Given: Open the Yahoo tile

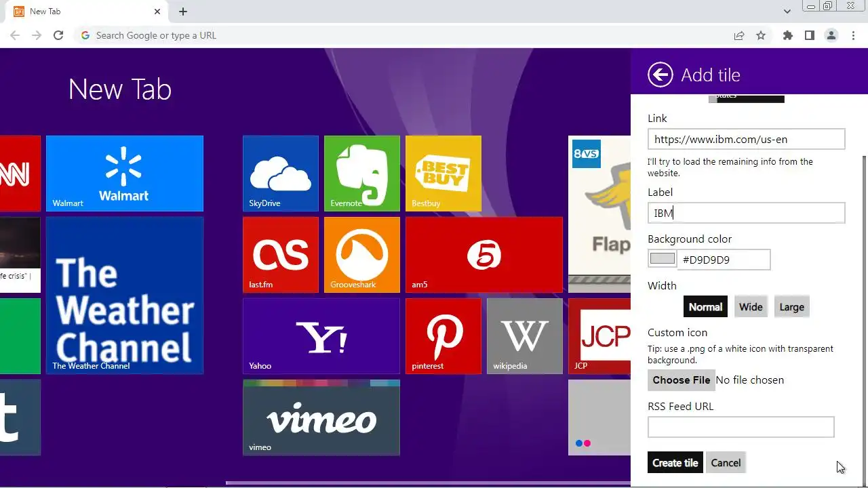Looking at the screenshot, I should pyautogui.click(x=321, y=336).
